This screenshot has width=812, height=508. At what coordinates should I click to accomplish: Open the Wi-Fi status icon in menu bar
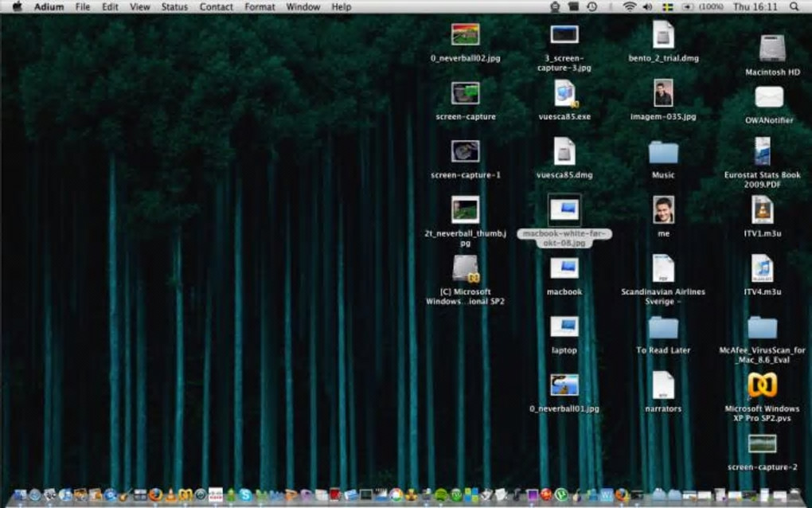point(629,6)
